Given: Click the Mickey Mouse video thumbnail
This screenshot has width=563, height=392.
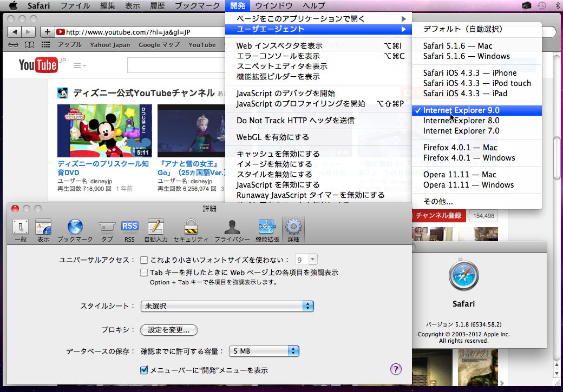Looking at the screenshot, I should [104, 131].
